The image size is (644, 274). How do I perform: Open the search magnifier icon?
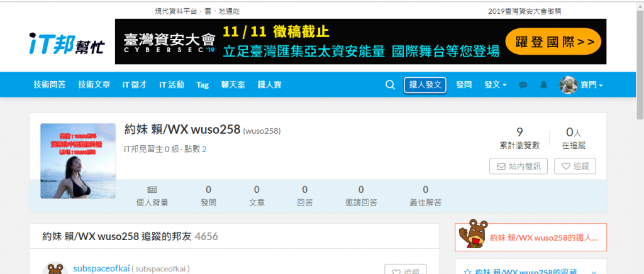pos(390,85)
